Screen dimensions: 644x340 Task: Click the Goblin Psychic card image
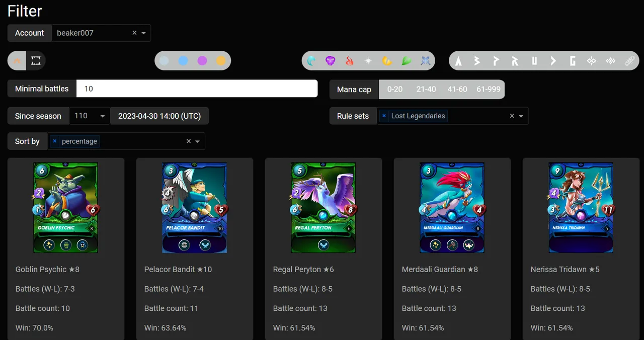(66, 207)
